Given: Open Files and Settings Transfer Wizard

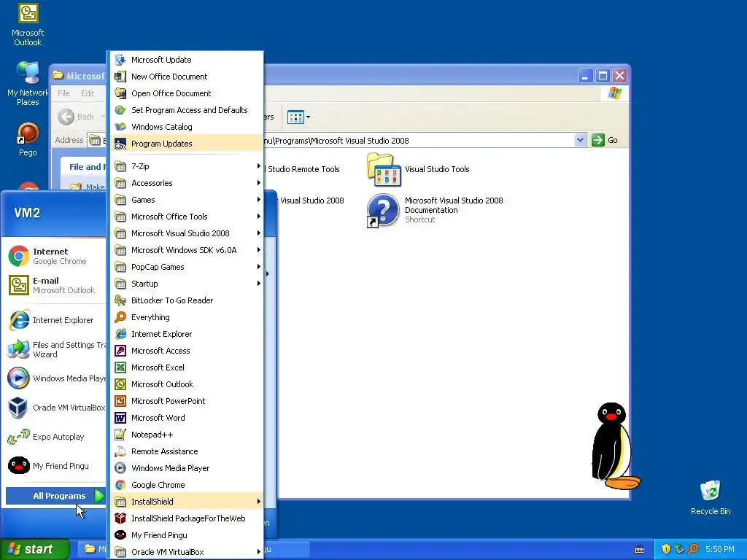Looking at the screenshot, I should (x=55, y=349).
